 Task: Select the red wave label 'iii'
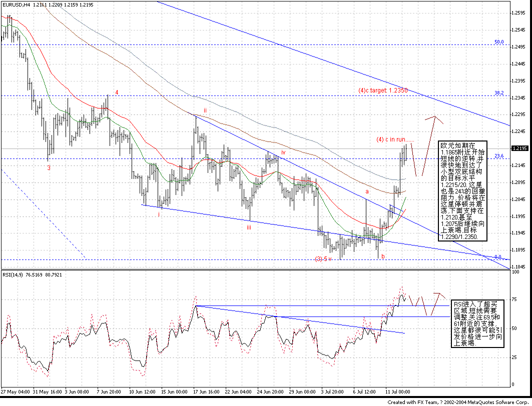point(249,227)
